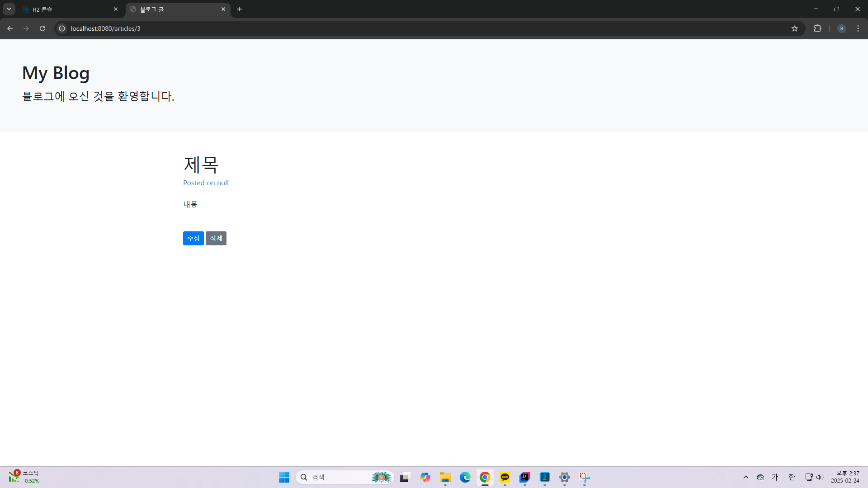The height and width of the screenshot is (488, 868).
Task: Click the blue 수정 edit button
Action: tap(193, 238)
